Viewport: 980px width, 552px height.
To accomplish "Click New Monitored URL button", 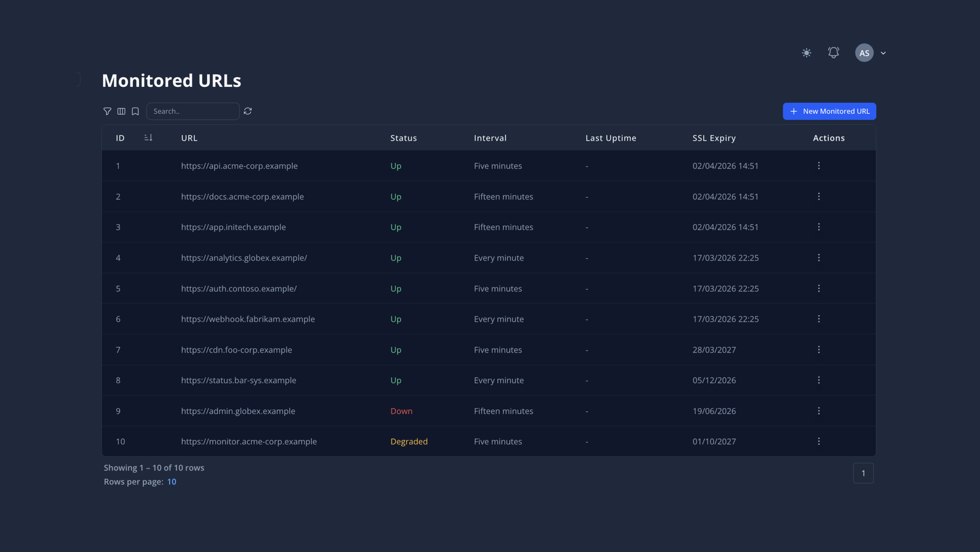I will [829, 111].
